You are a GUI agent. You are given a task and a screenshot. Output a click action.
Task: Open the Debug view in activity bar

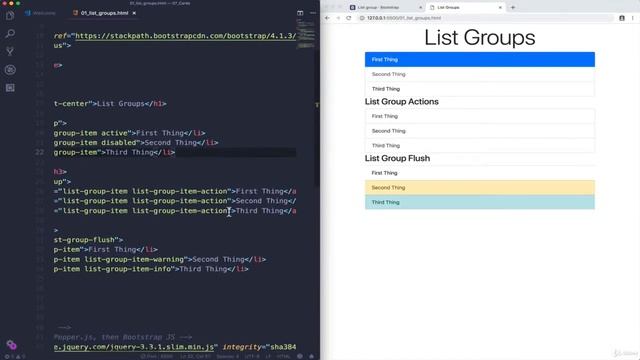click(10, 70)
